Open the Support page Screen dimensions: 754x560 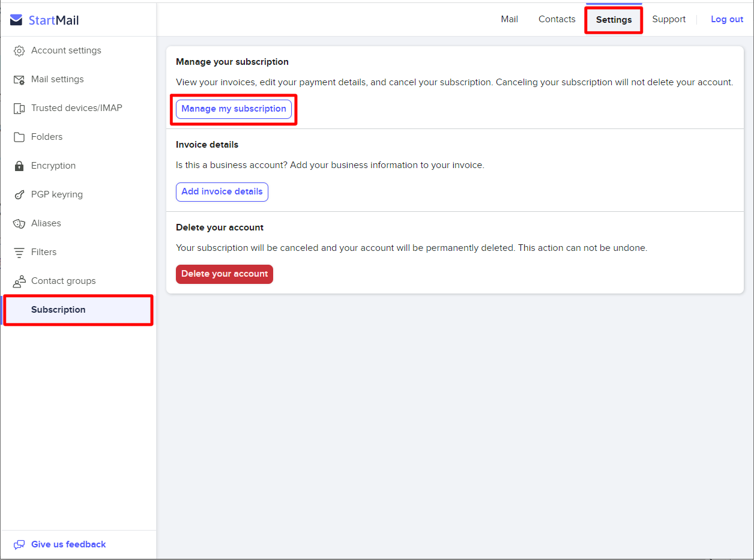pos(669,19)
